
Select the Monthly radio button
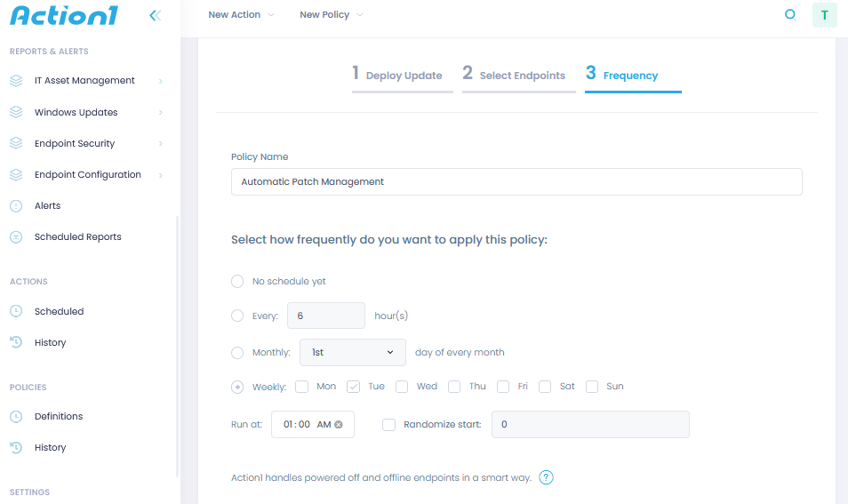click(237, 353)
